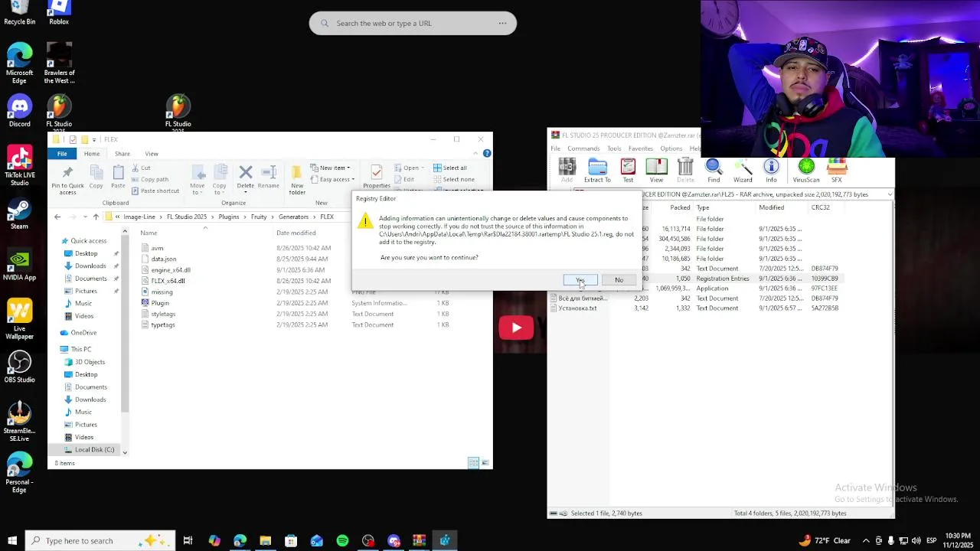980x551 pixels.
Task: Sort WinRAR list by Packed column
Action: tap(679, 207)
